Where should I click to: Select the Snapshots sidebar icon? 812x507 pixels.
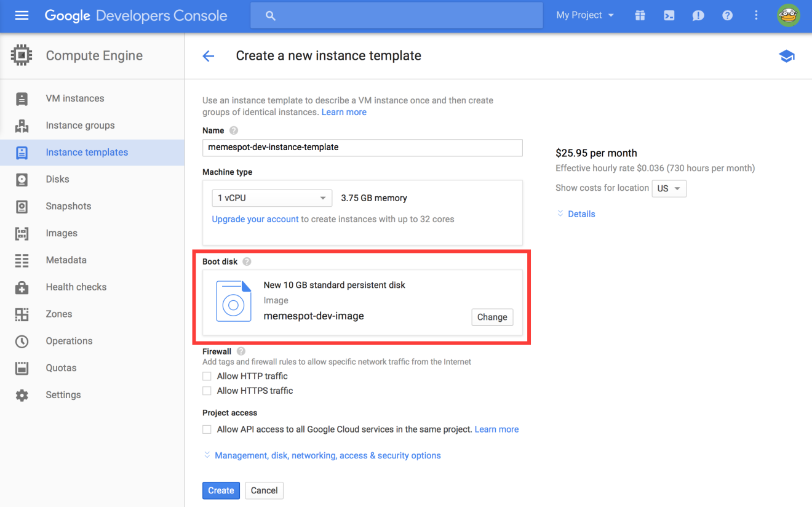click(x=22, y=206)
